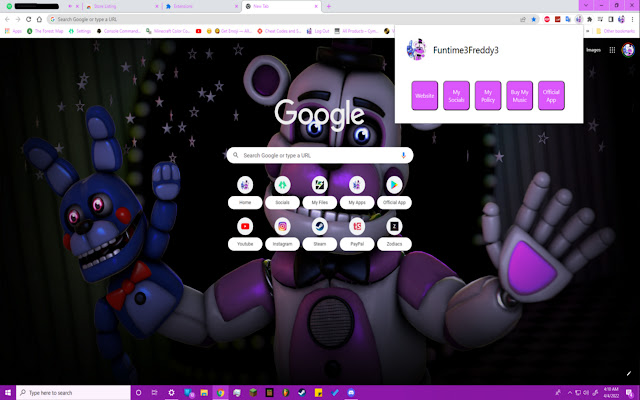640x400 pixels.
Task: Click the customize page pencil icon
Action: 629,373
